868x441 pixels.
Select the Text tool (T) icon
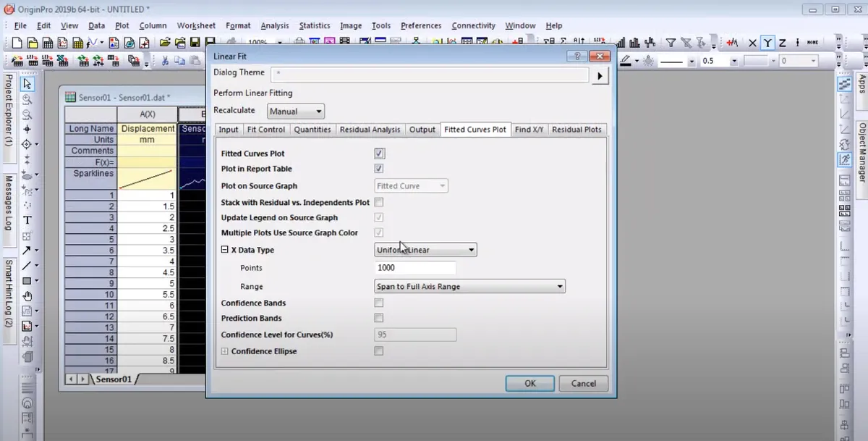coord(27,220)
